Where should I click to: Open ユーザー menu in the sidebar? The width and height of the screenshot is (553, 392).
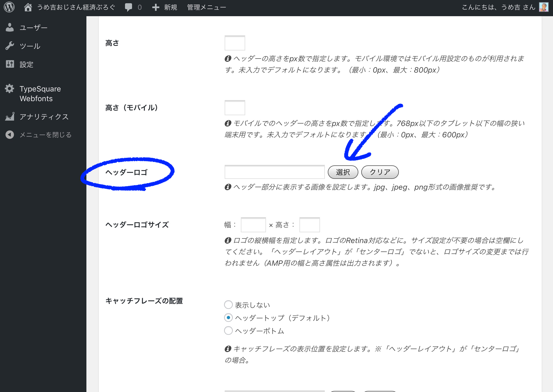33,28
